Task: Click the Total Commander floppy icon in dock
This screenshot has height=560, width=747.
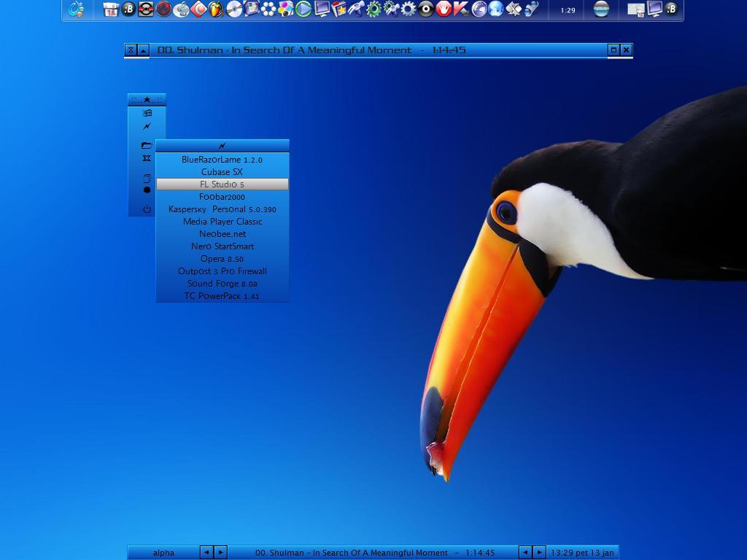Action: [111, 9]
